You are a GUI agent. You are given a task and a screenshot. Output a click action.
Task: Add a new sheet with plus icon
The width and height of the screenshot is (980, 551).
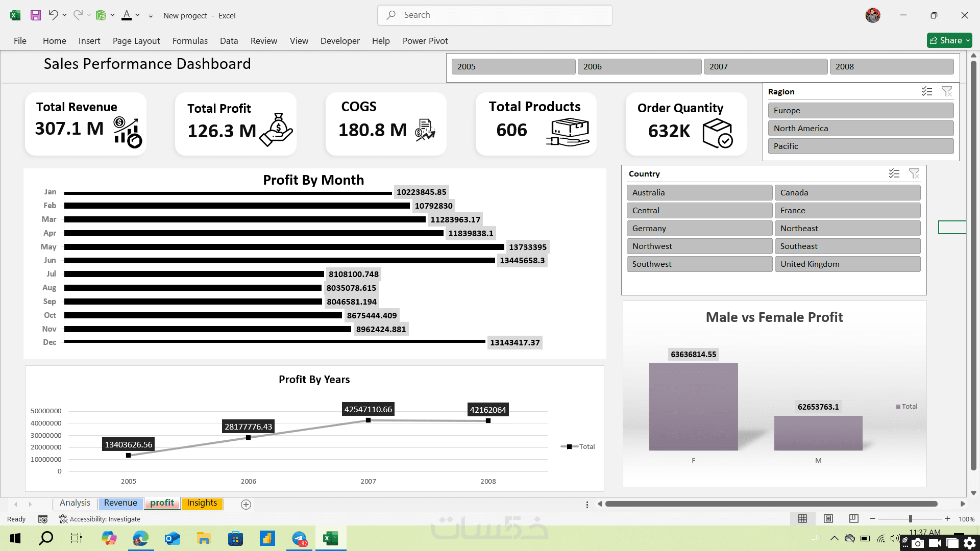tap(246, 504)
